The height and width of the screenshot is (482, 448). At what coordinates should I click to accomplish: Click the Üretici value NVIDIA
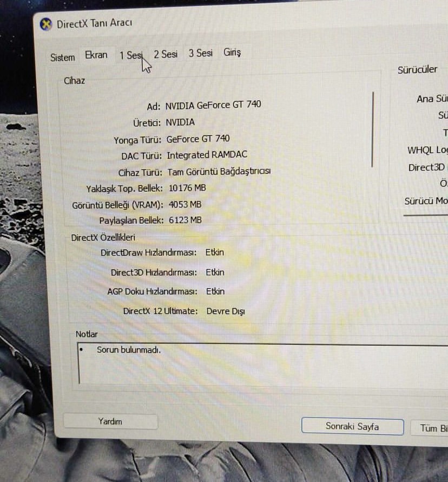pos(180,122)
